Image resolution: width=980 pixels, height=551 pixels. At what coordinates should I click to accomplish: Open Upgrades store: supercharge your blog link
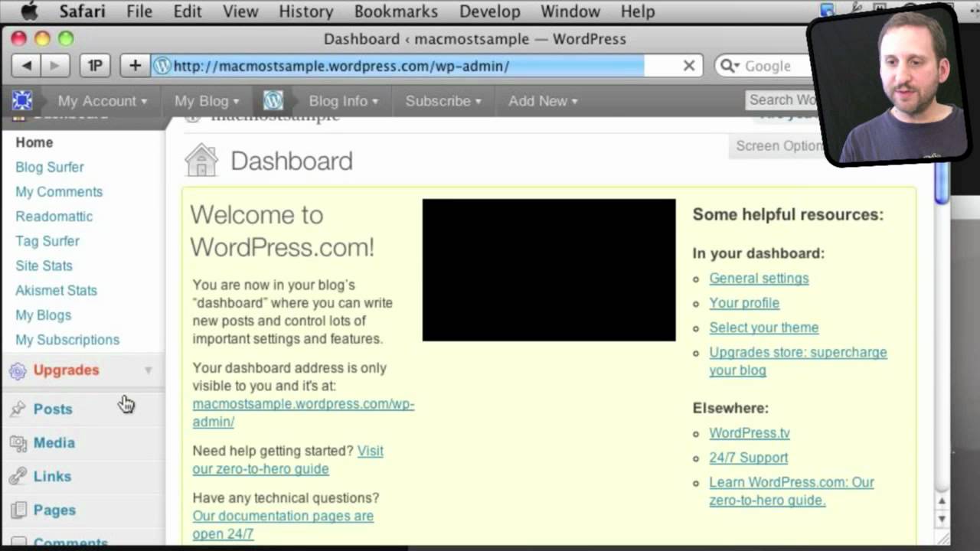tap(798, 360)
